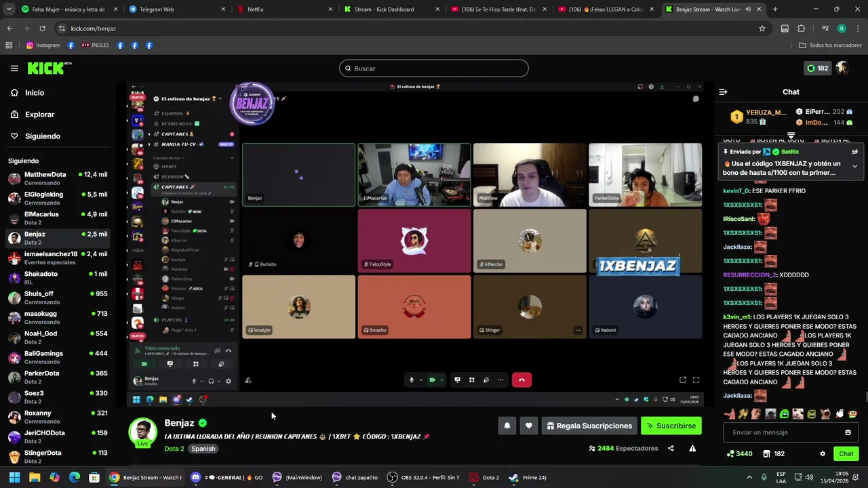Open Windows Start menu
Viewport: 868px width, 488px height.
coord(14,477)
